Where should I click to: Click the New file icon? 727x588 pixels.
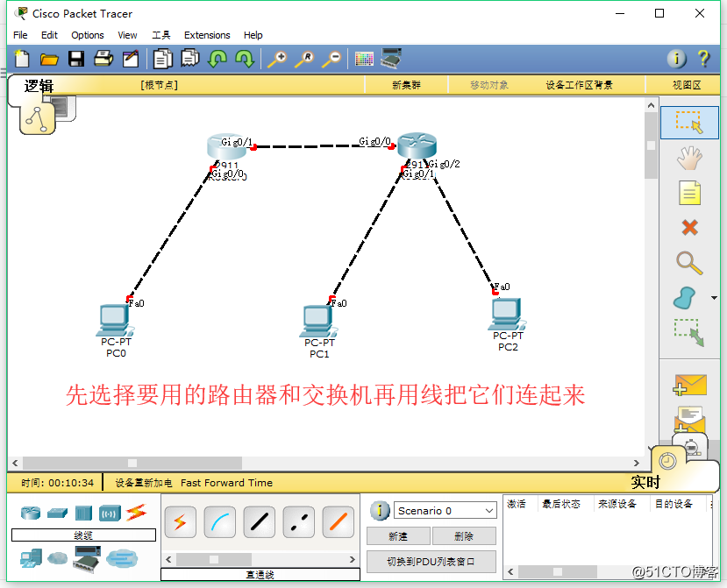(22, 59)
